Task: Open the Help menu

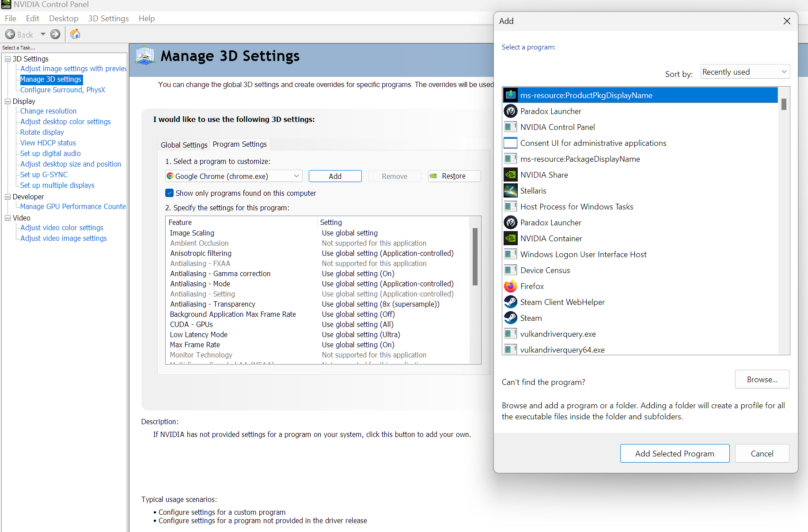Action: (147, 18)
